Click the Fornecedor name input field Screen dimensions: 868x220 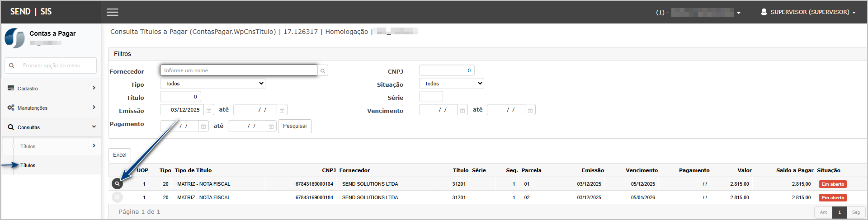239,70
